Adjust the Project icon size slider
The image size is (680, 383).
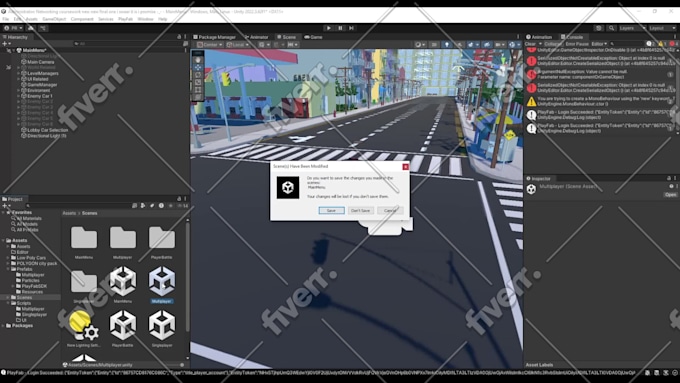pyautogui.click(x=181, y=365)
